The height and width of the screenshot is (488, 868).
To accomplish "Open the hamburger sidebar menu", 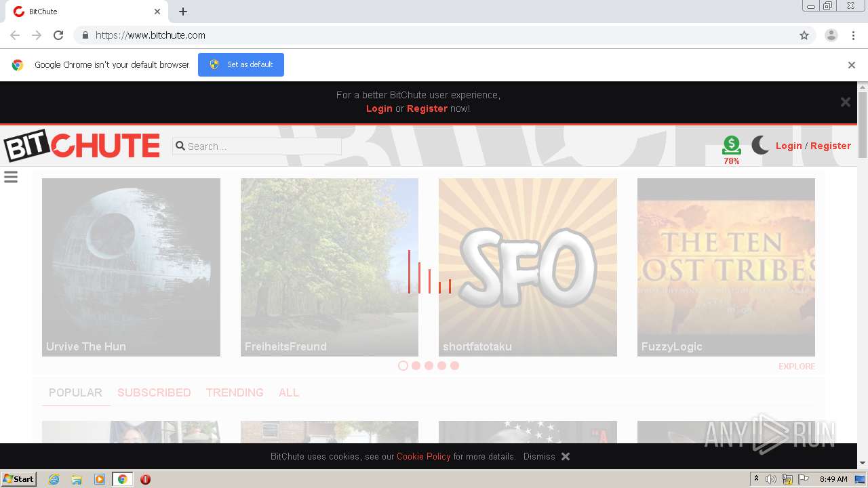I will [x=11, y=177].
